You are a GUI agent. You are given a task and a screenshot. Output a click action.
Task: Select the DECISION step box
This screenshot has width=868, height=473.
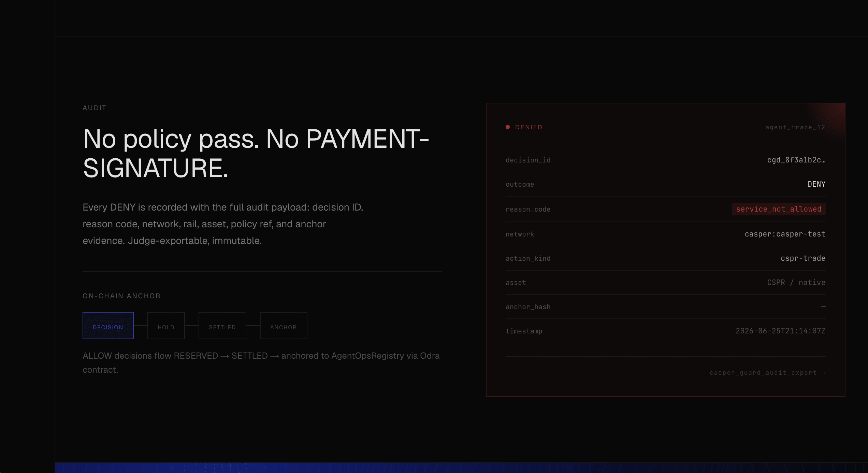coord(108,326)
